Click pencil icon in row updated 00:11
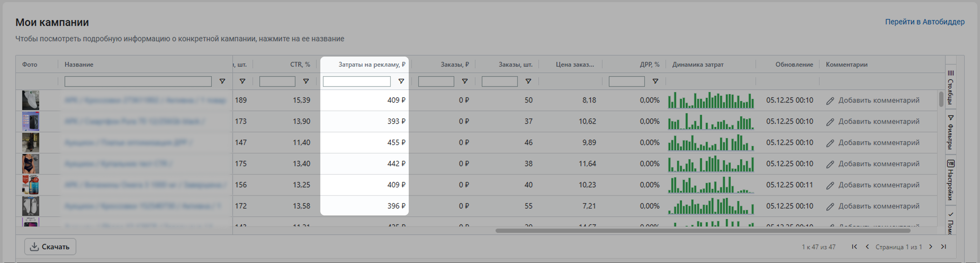Viewport: 980px width, 263px height. pyautogui.click(x=830, y=185)
